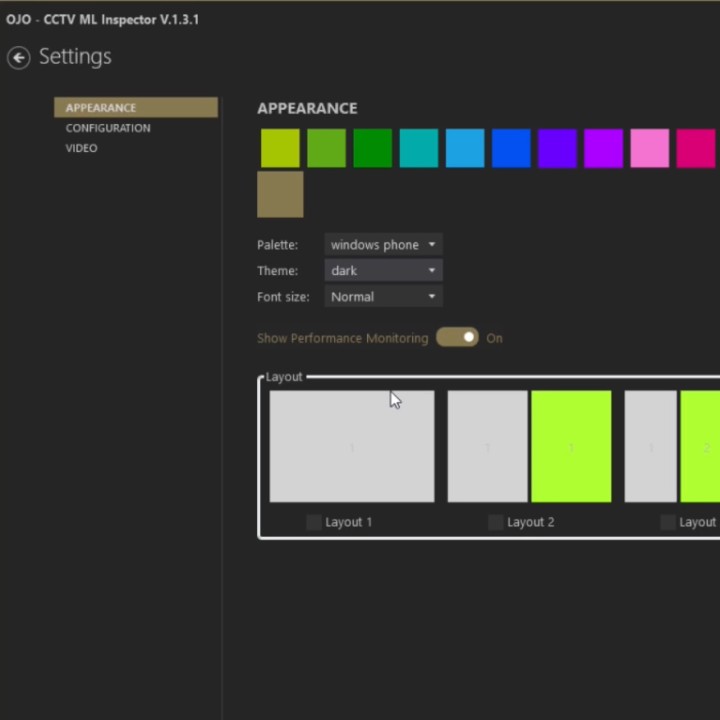The image size is (720, 720).
Task: Pick the magenta accent color swatch
Action: tap(696, 149)
